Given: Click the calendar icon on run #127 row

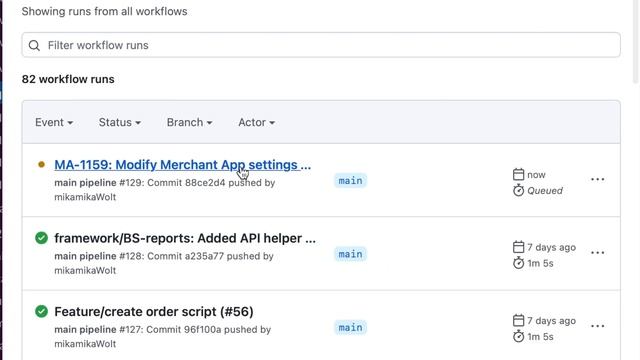Looking at the screenshot, I should 518,320.
